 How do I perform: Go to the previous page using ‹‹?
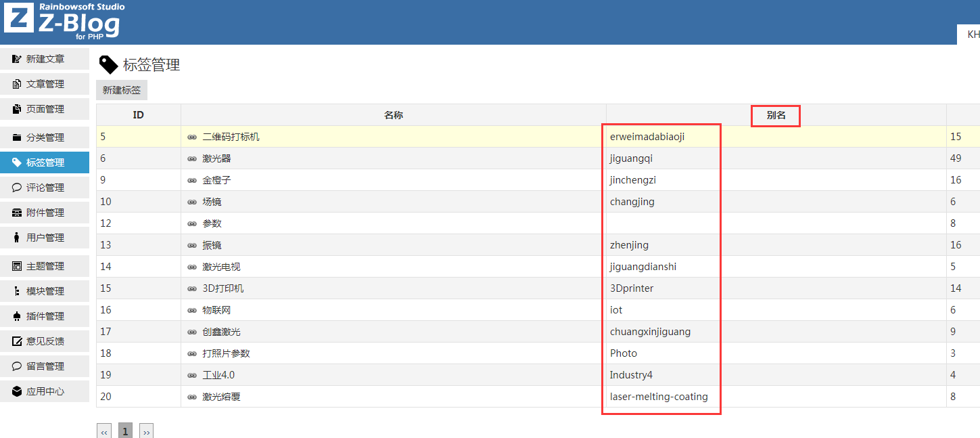click(x=104, y=431)
